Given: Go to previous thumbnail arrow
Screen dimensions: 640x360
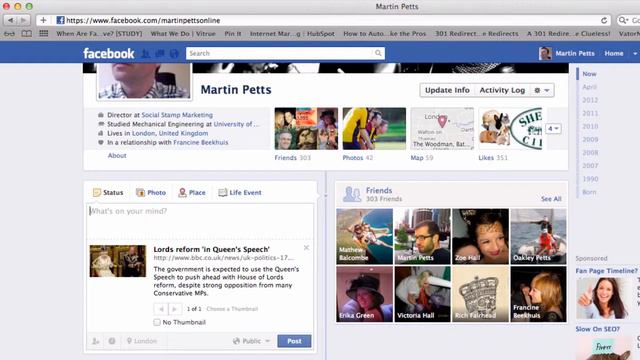Looking at the screenshot, I should [161, 309].
